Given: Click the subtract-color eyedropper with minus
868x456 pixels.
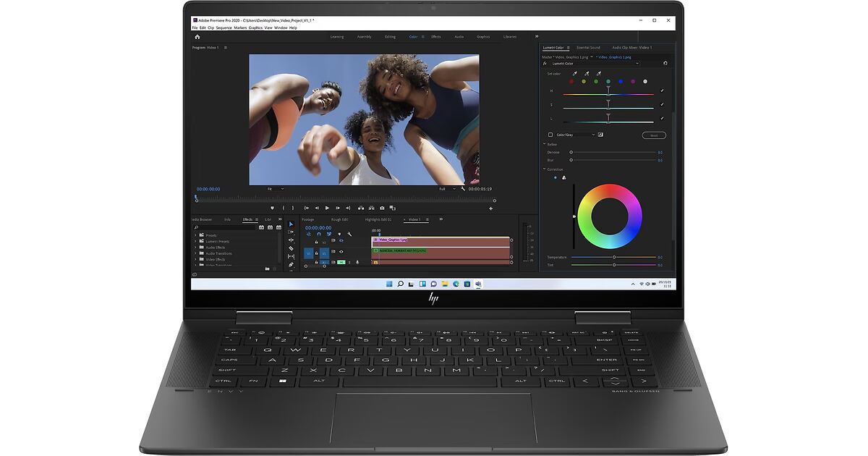Looking at the screenshot, I should pyautogui.click(x=598, y=73).
